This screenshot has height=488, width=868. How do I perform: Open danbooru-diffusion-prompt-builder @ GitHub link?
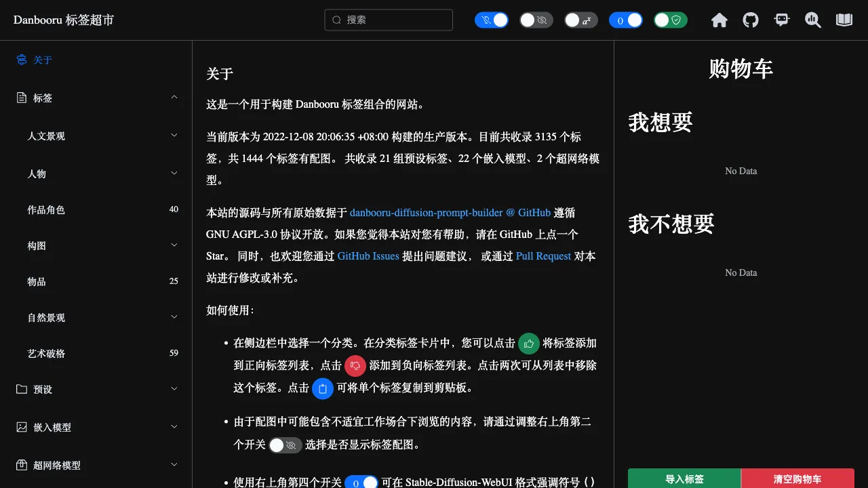point(450,213)
